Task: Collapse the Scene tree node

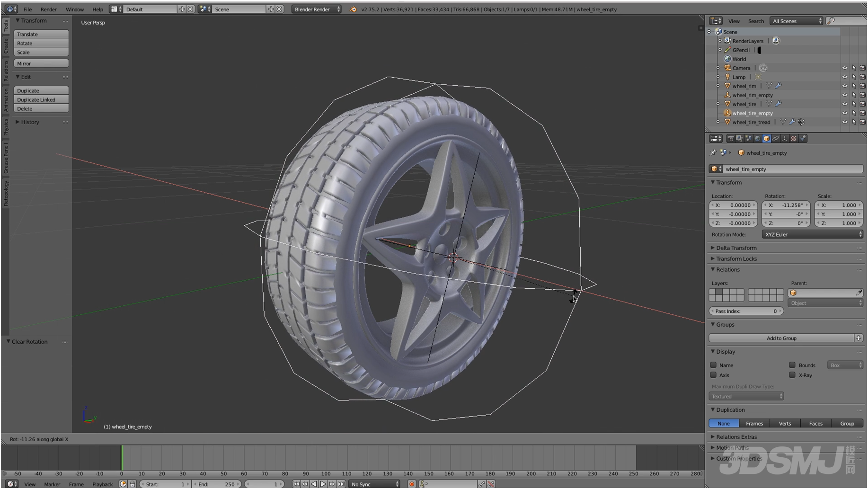Action: [x=709, y=32]
